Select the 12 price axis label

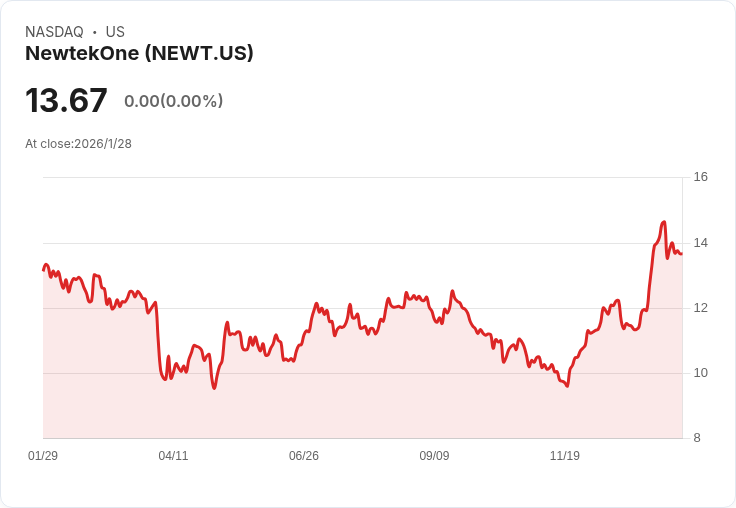[x=700, y=308]
